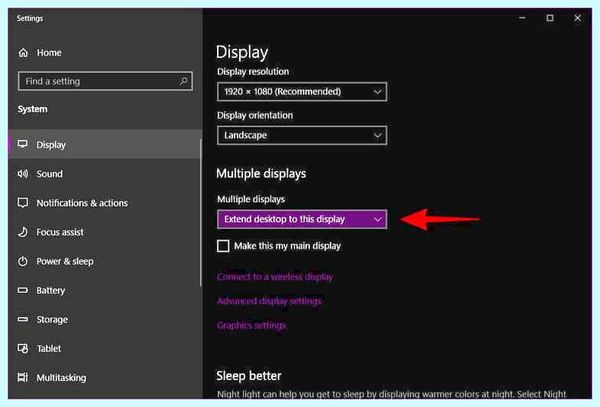Click the Notifications & actions icon
The height and width of the screenshot is (407, 600).
23,203
